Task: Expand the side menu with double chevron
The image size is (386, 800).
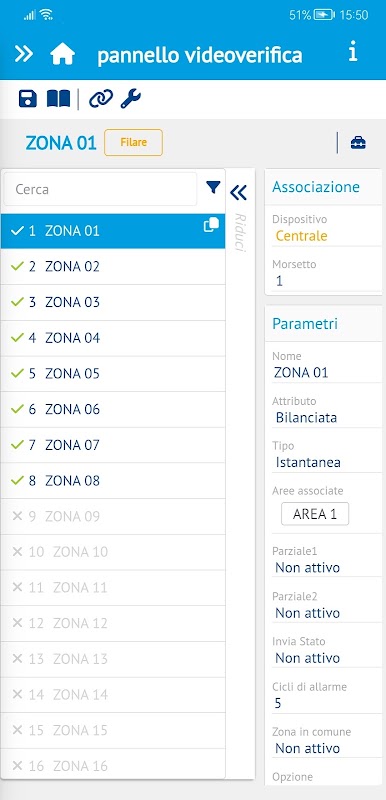Action: coord(23,53)
